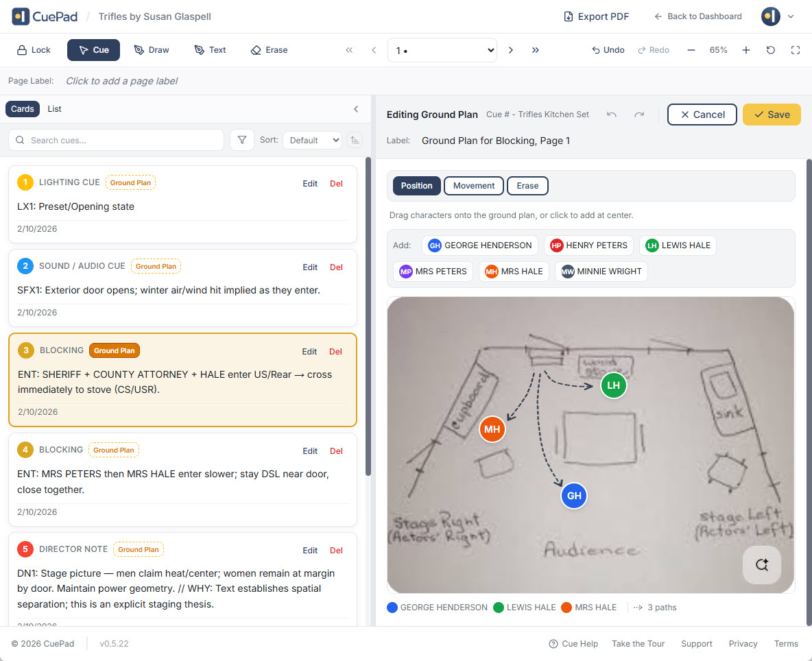Click magnifier button on ground plan
This screenshot has width=812, height=661.
pyautogui.click(x=761, y=565)
